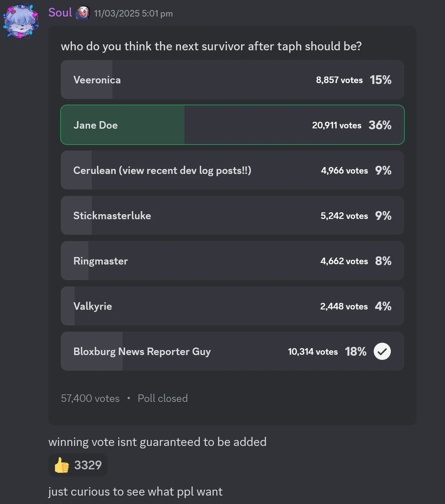Pick the Valkyrie poll answer
Viewport: 445px width, 504px height.
tap(232, 306)
